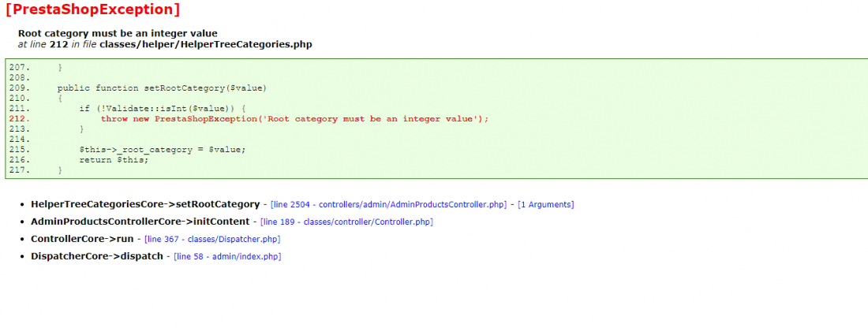Click code line 'return $this;'
868x328 pixels.
(x=114, y=160)
